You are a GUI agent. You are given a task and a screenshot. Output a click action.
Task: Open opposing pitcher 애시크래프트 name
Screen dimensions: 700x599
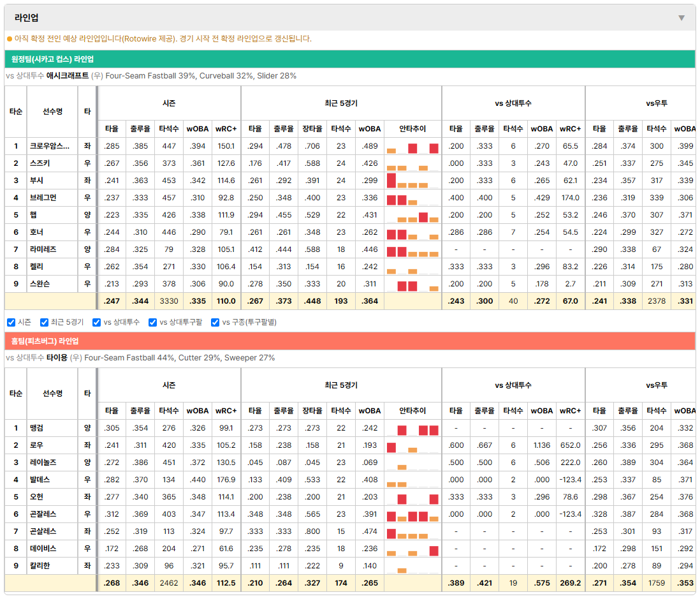[68, 76]
